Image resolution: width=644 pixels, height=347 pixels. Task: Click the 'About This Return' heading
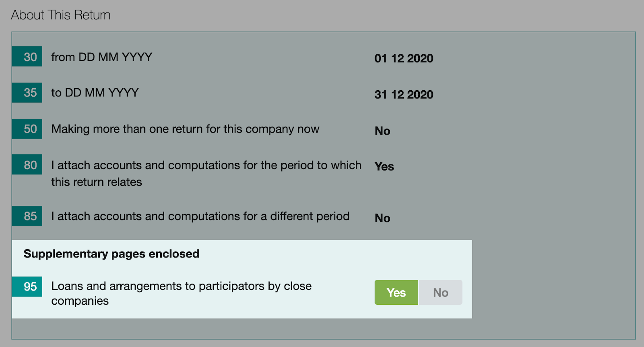tap(61, 15)
